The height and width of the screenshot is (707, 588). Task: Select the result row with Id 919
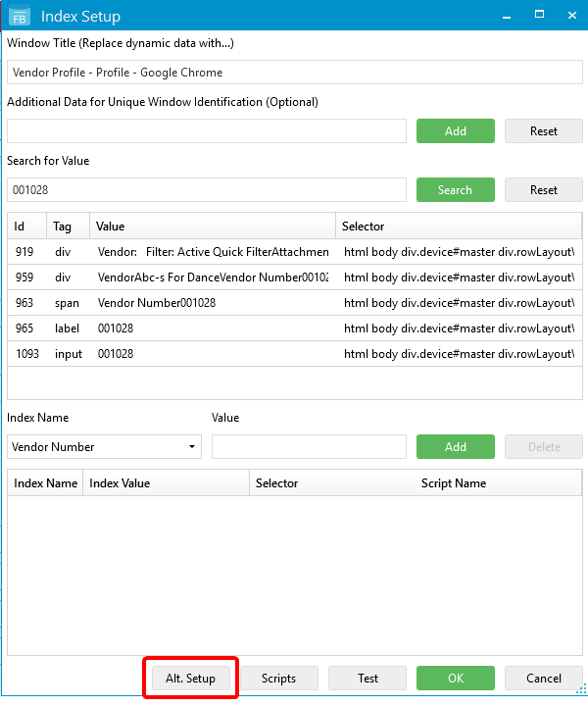pyautogui.click(x=295, y=252)
